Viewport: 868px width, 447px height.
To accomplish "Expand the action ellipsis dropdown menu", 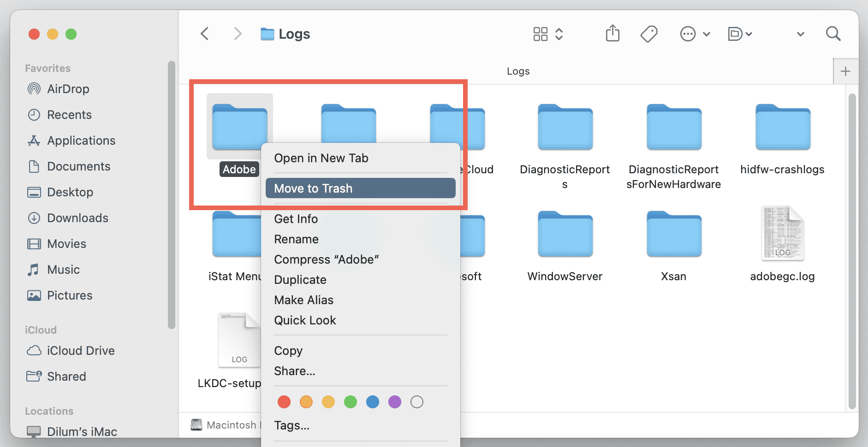I will point(695,34).
